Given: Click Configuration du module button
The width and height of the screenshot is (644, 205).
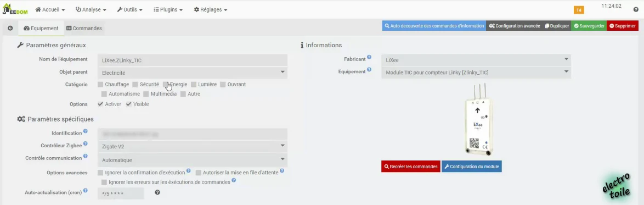Looking at the screenshot, I should click(x=472, y=167).
